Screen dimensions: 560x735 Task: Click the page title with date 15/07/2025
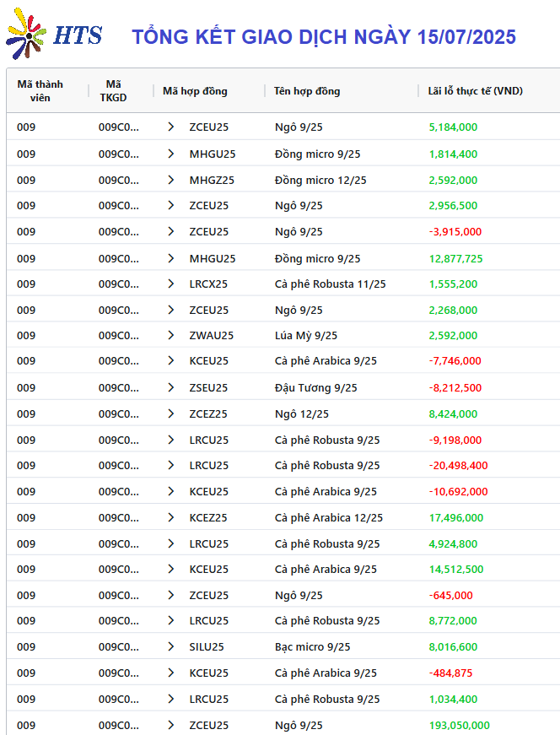(x=324, y=36)
